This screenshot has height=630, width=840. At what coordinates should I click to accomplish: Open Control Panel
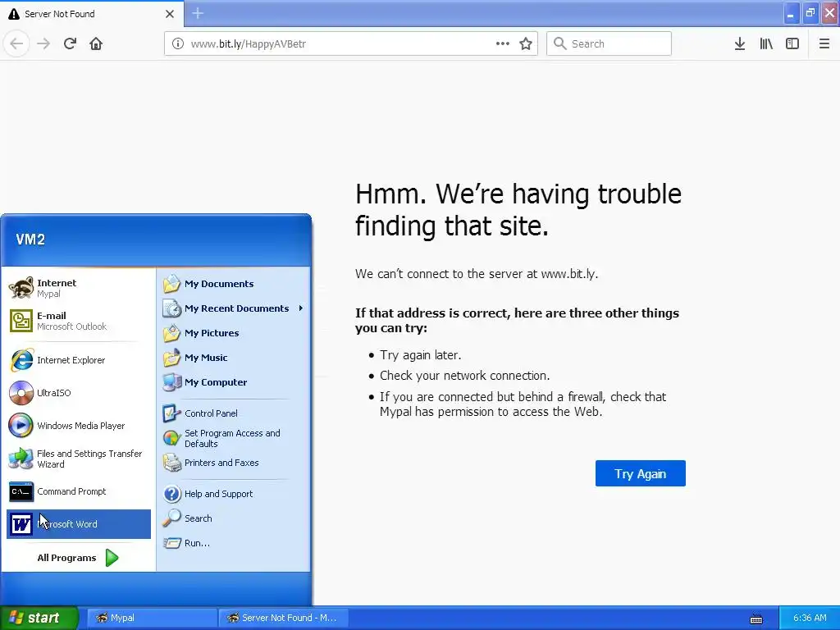click(233, 413)
